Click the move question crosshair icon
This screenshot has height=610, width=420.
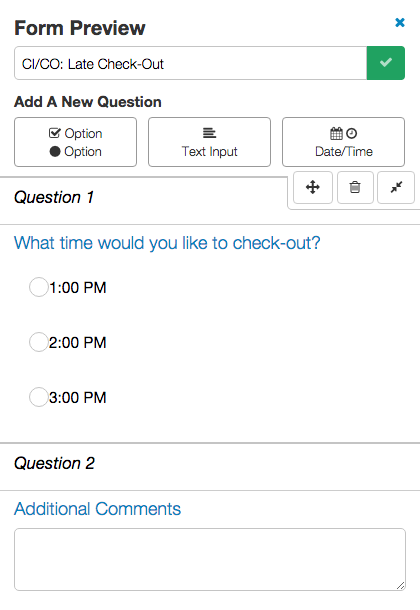pyautogui.click(x=313, y=187)
